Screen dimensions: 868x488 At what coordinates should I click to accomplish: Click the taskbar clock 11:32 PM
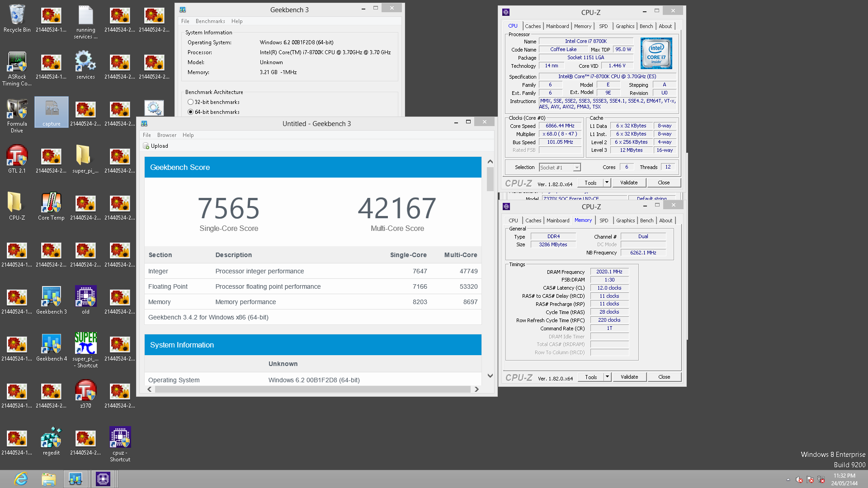coord(844,476)
